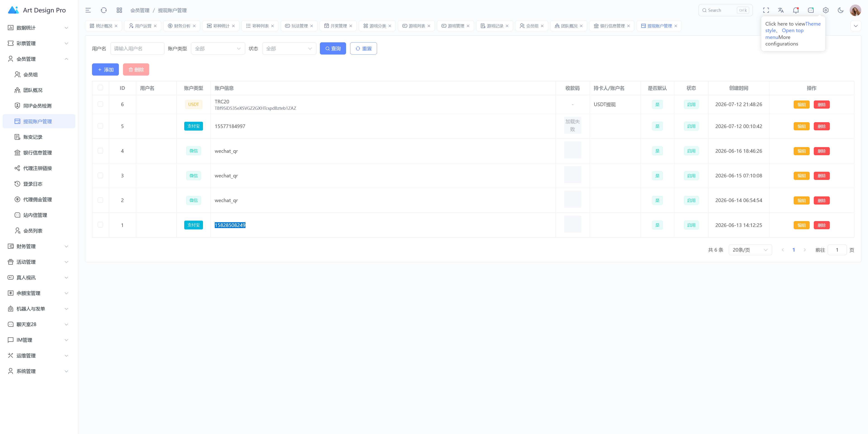The image size is (868, 434).
Task: Close the 游戏列表 tab
Action: 429,26
